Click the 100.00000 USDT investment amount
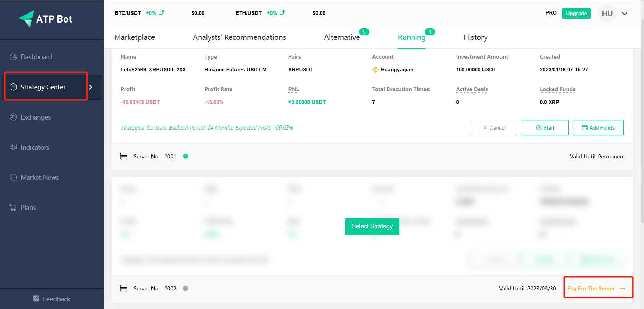 [x=476, y=70]
